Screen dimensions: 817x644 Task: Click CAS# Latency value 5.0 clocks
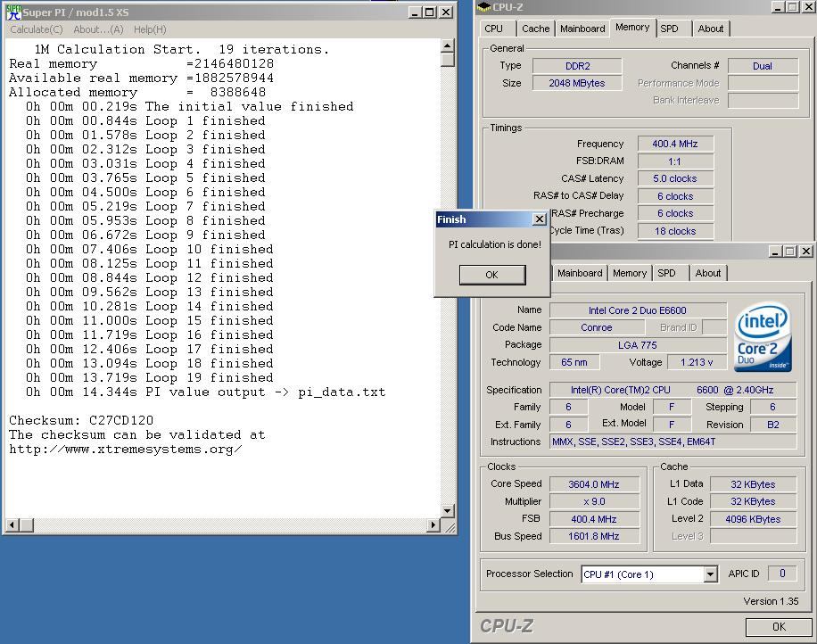click(x=675, y=178)
